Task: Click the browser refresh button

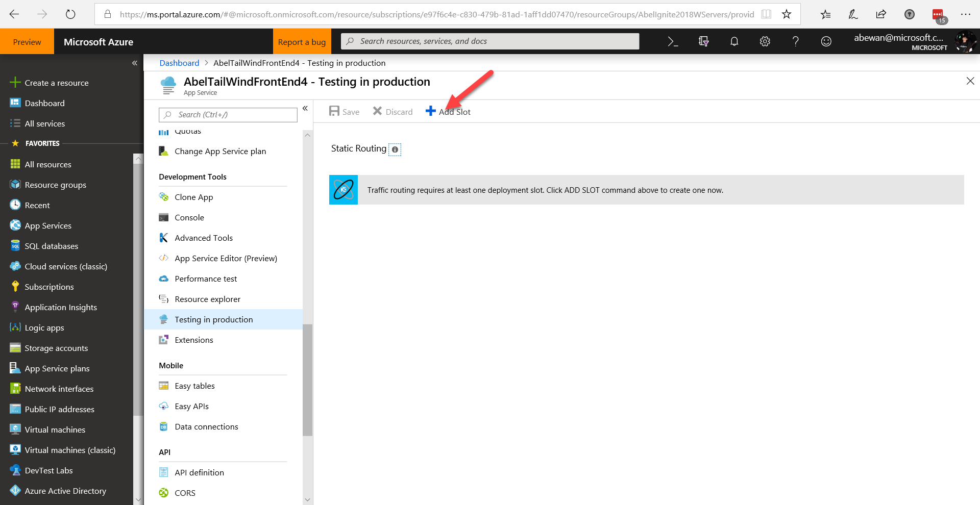Action: click(70, 14)
